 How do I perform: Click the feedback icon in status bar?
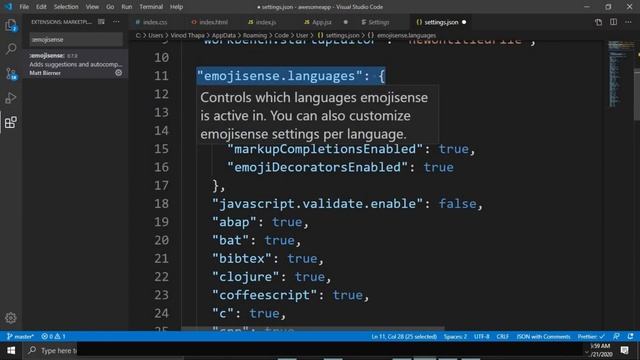point(616,336)
